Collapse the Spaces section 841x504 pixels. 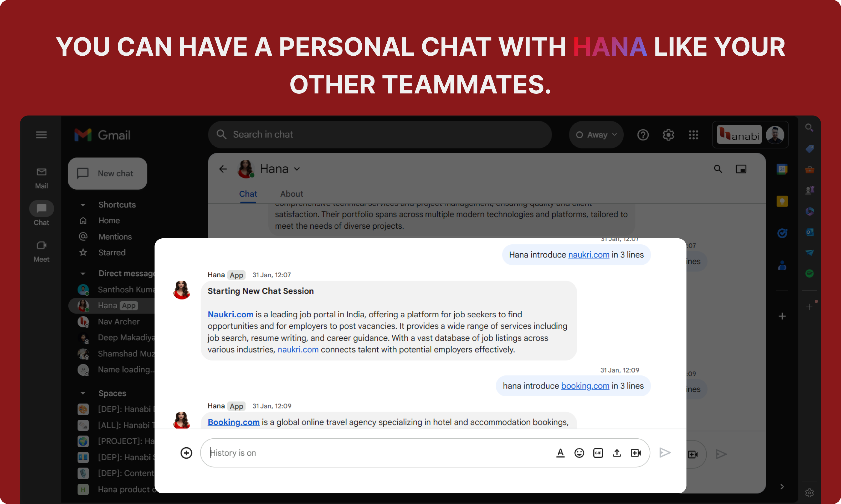click(x=83, y=393)
